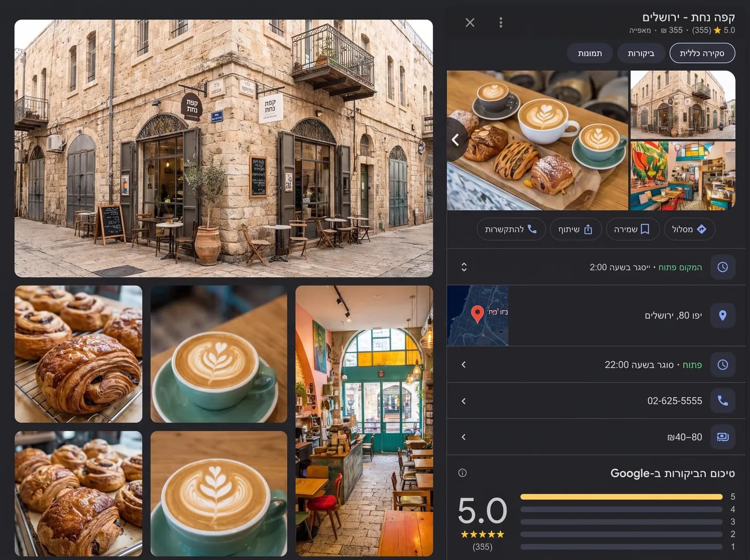Click the טיכום הביקורות ב-Google heading
750x560 pixels.
pyautogui.click(x=672, y=473)
